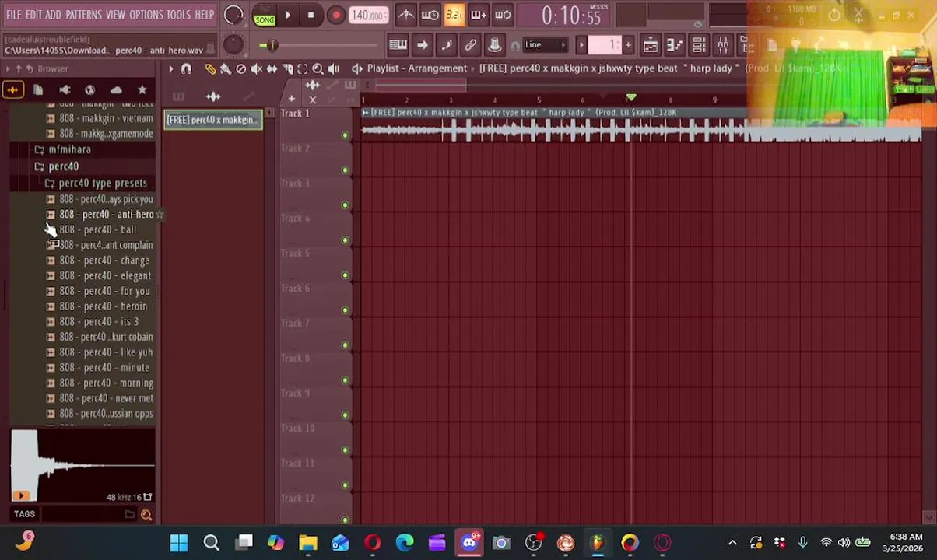Image resolution: width=937 pixels, height=560 pixels.
Task: Show the browser's speaker tab icon
Action: 65,90
